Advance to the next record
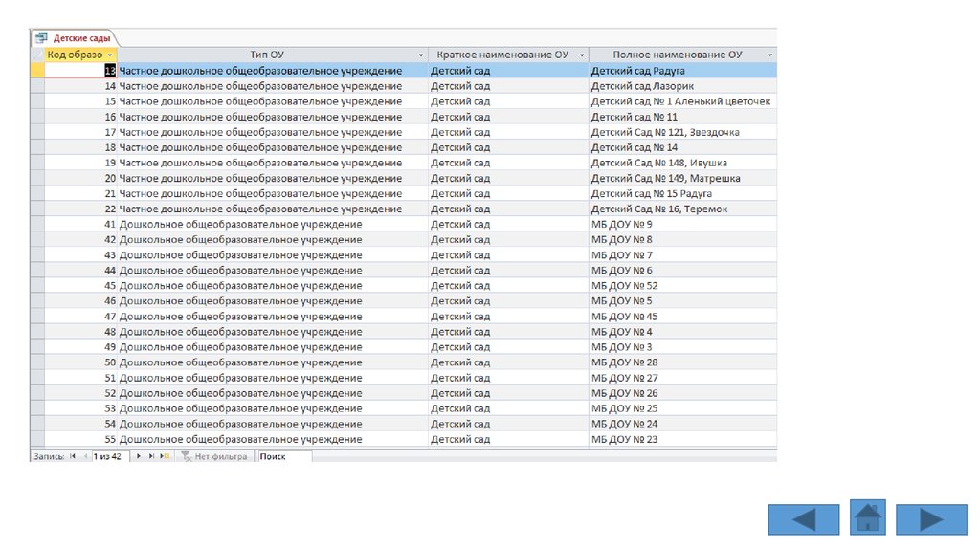The height and width of the screenshot is (549, 980). (x=140, y=457)
